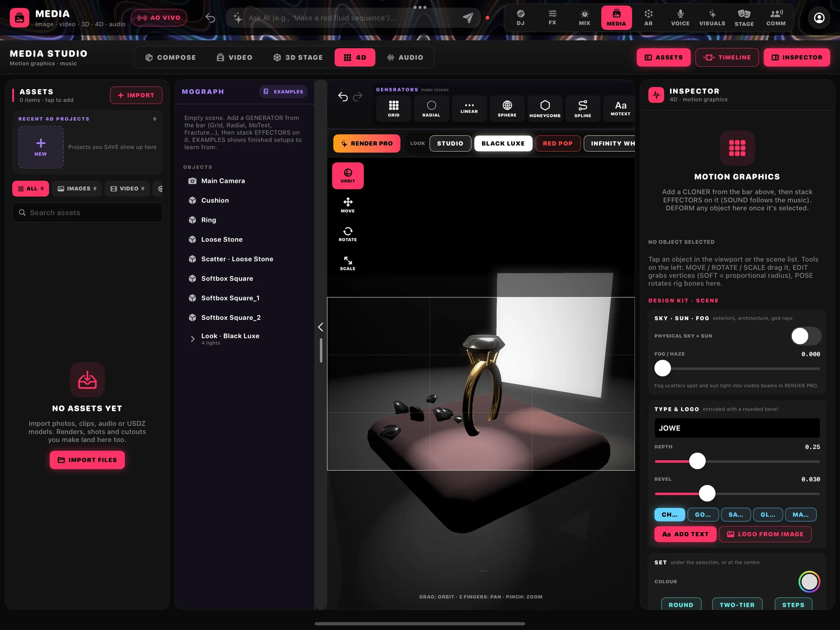Click the Add Text button
Image resolution: width=840 pixels, height=630 pixels.
(x=685, y=534)
